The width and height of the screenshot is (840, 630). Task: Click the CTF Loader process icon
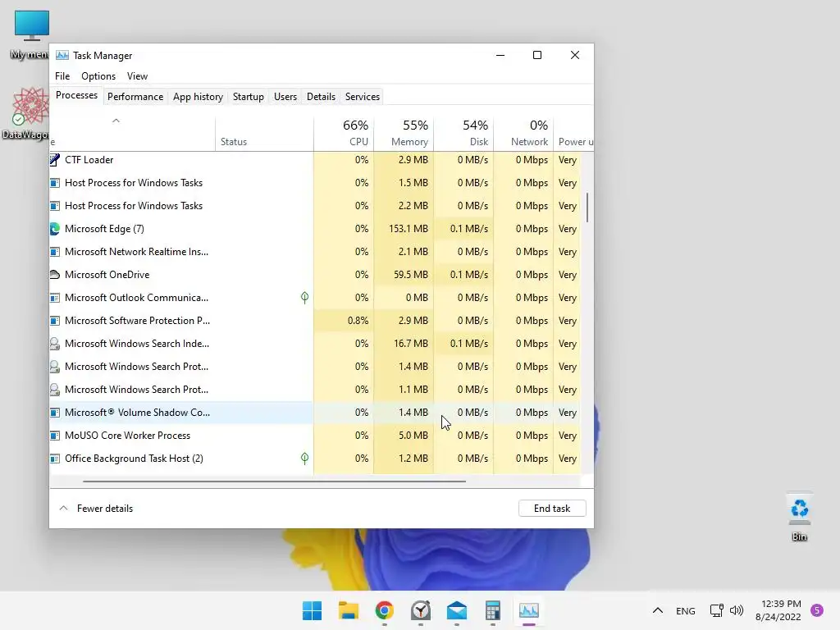[55, 160]
